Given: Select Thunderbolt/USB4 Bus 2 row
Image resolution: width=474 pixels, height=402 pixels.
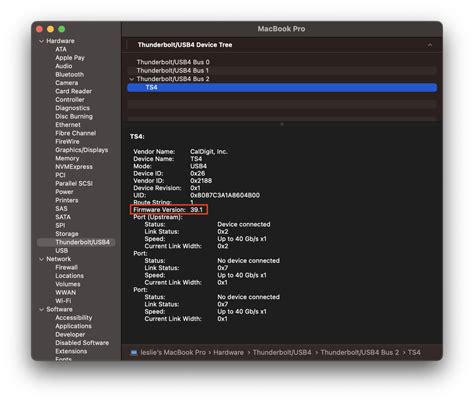Looking at the screenshot, I should point(282,79).
